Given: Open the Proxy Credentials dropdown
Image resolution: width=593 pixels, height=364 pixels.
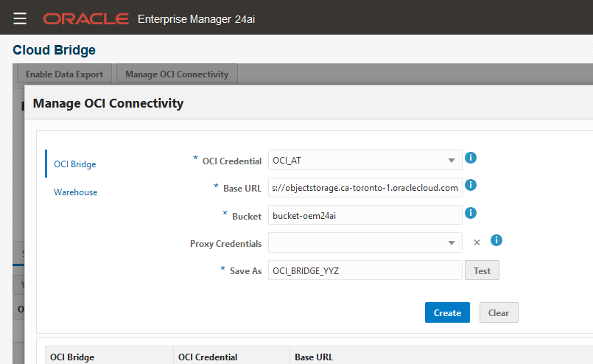Looking at the screenshot, I should [451, 243].
